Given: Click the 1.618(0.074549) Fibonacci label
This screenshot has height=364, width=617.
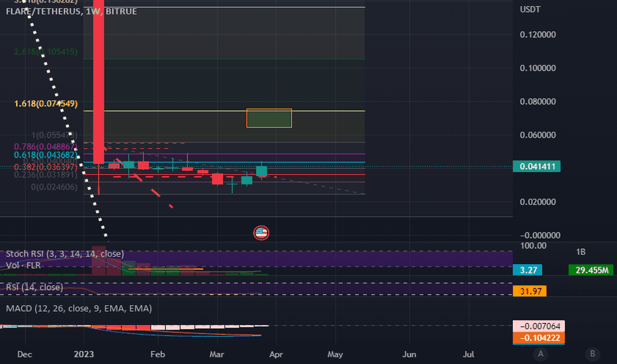Looking at the screenshot, I should pos(46,104).
